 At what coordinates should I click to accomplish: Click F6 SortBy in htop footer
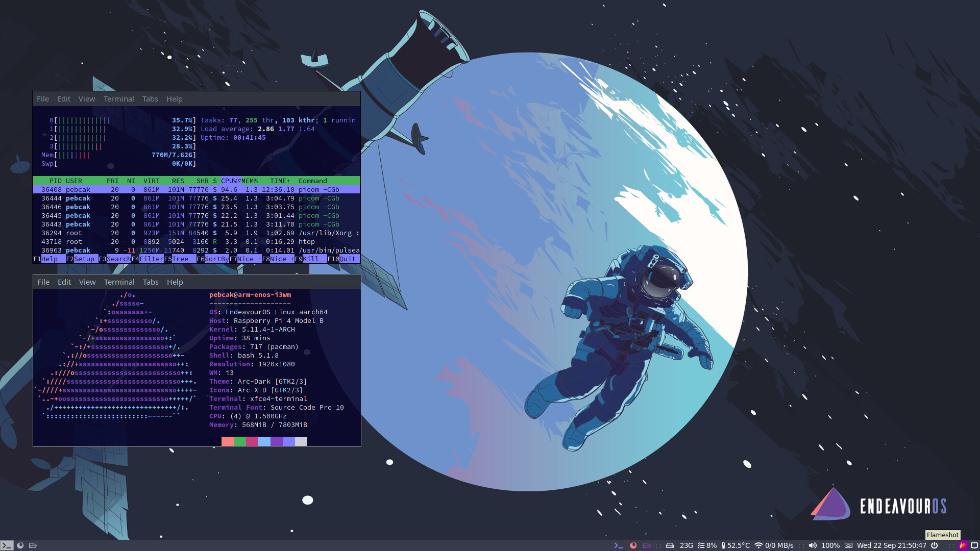213,259
